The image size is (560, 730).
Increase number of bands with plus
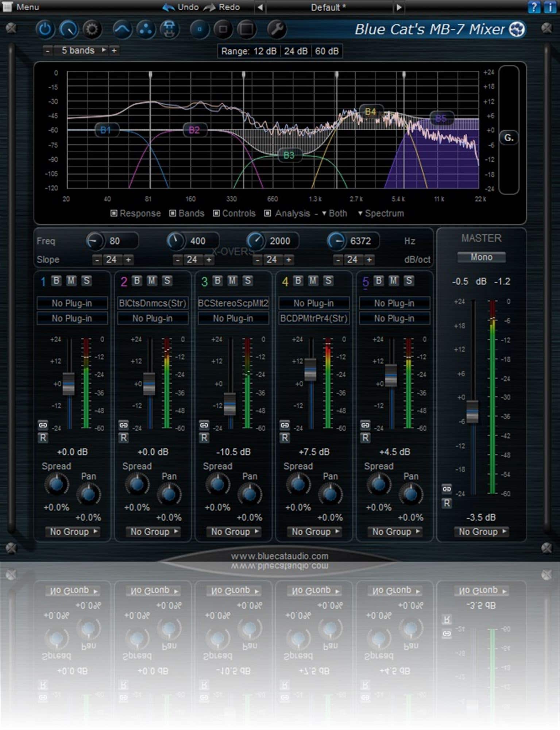[x=114, y=51]
